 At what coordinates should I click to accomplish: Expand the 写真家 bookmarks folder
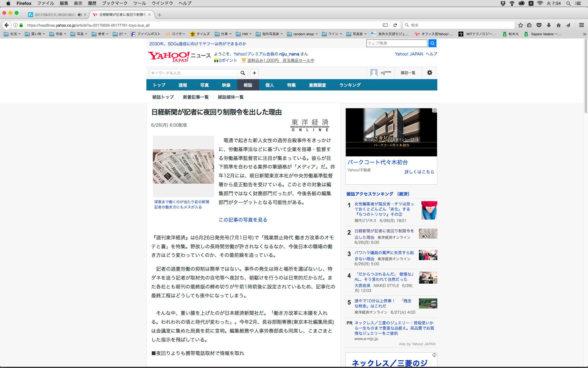click(357, 34)
